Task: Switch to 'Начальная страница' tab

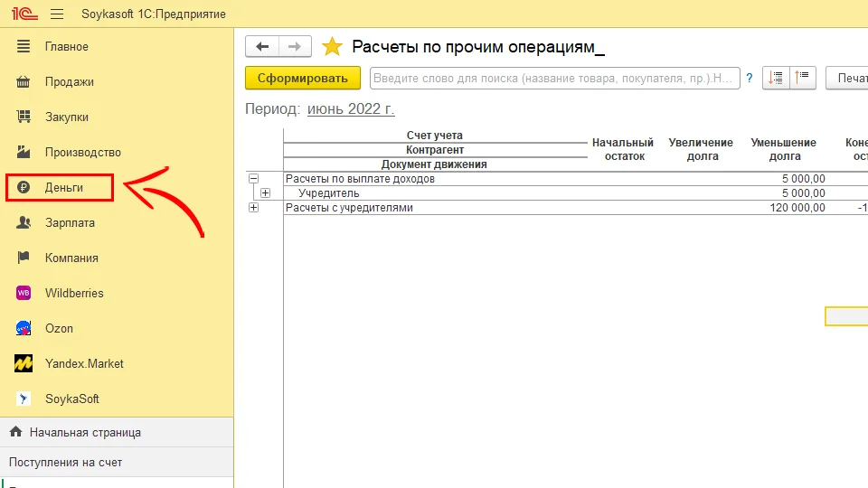Action: tap(84, 432)
